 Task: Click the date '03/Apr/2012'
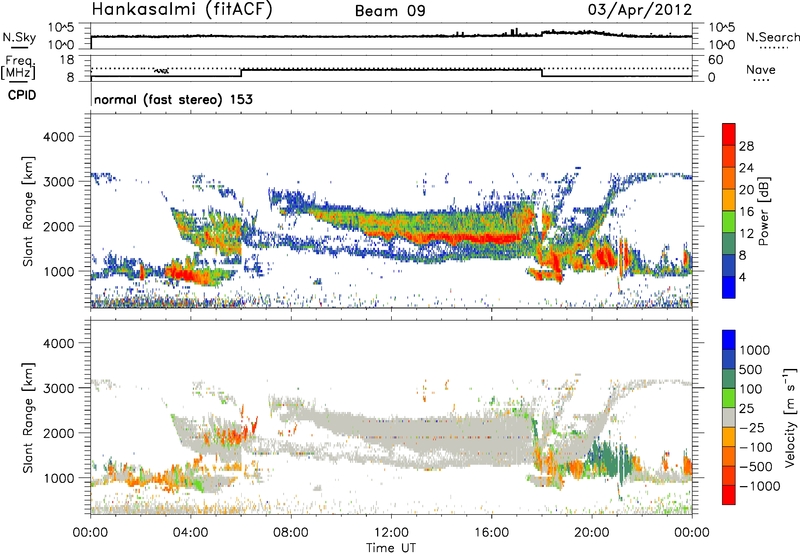[640, 10]
